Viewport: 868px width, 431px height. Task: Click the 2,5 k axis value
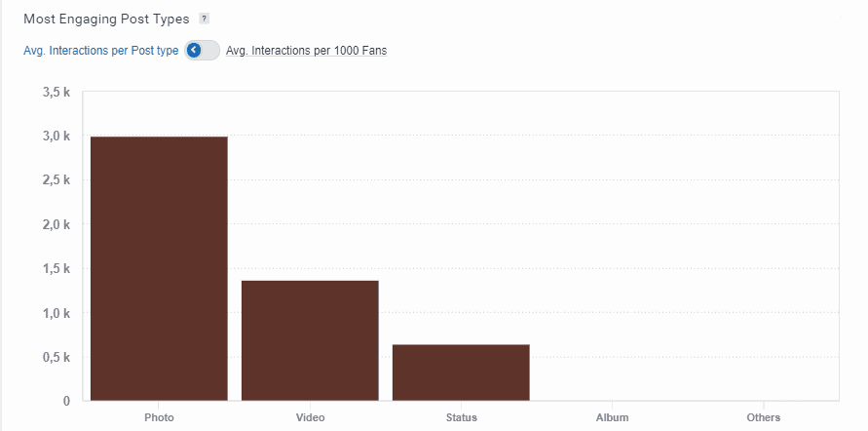57,180
